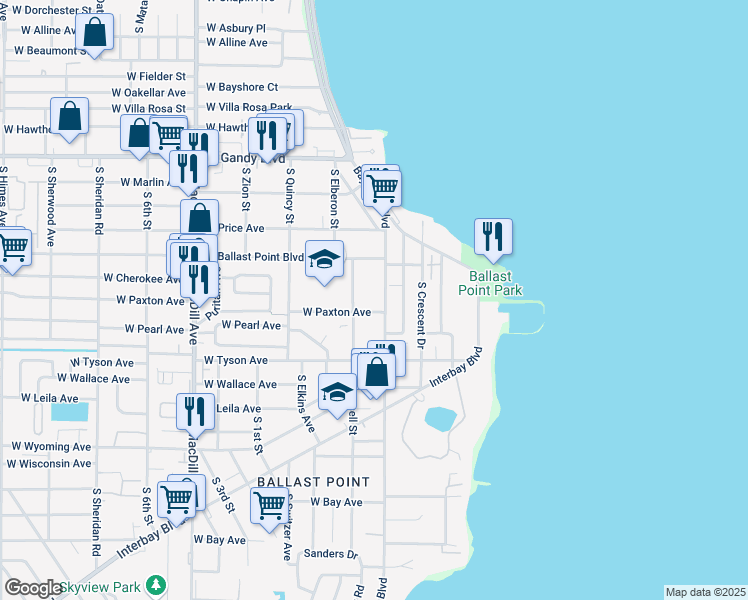Screen dimensions: 748x600
Task: Click the S 1st St street label
Action: (x=258, y=435)
